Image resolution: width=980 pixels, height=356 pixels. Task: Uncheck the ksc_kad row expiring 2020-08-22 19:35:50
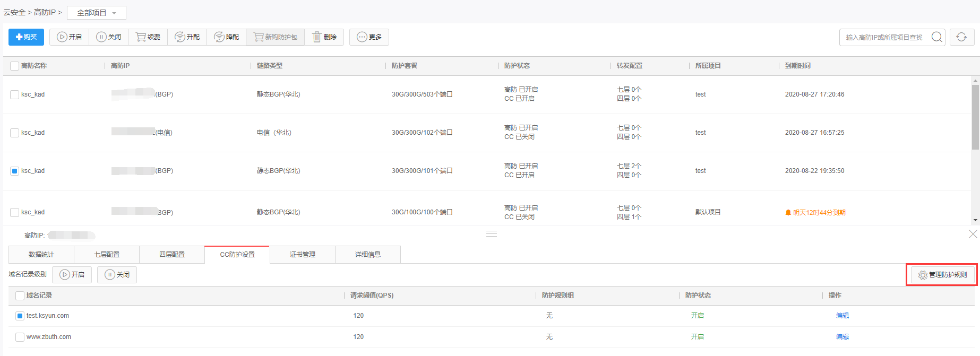coord(15,171)
